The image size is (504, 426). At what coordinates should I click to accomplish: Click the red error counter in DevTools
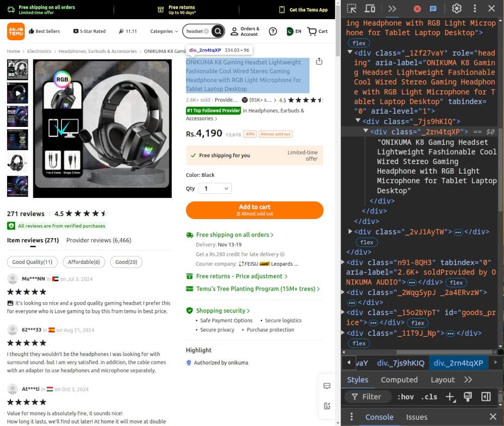tap(417, 9)
